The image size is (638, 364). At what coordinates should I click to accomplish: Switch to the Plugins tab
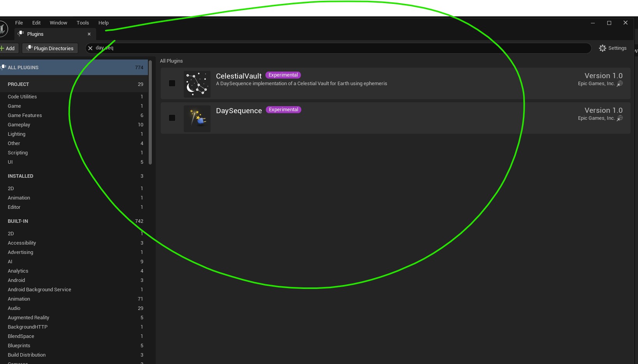[55, 34]
